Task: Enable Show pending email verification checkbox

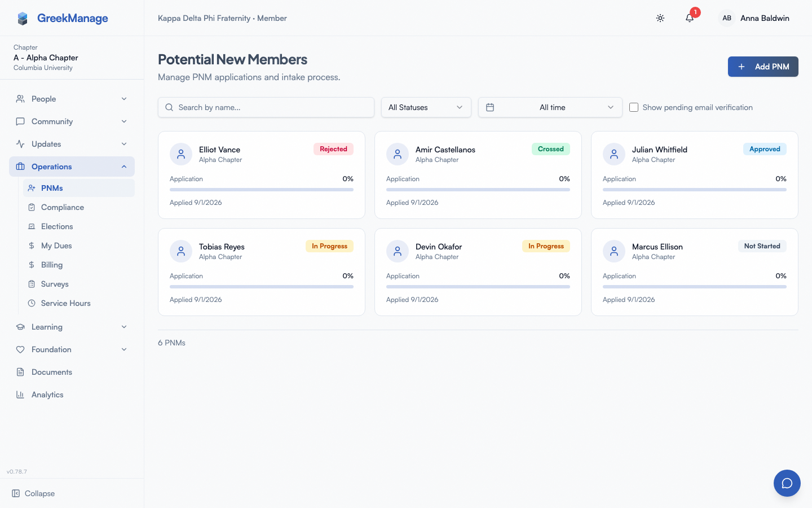Action: tap(634, 107)
